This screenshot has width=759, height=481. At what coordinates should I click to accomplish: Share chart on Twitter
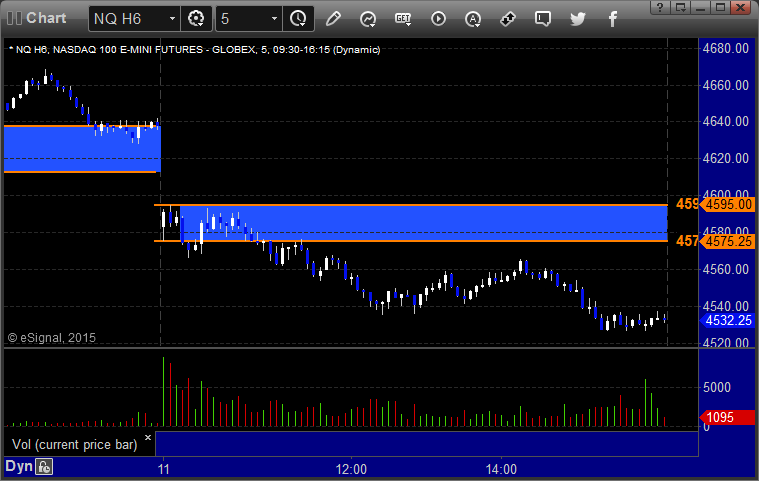[577, 19]
